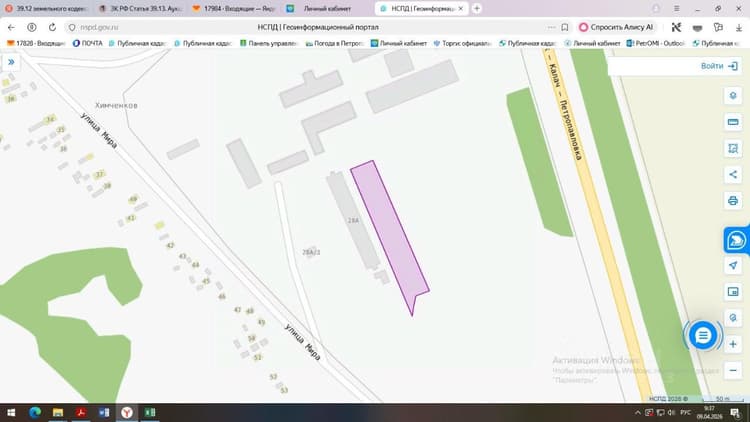Image resolution: width=750 pixels, height=422 pixels.
Task: Switch to the ЗК РФ Статья 39.13 tab
Action: pos(139,9)
